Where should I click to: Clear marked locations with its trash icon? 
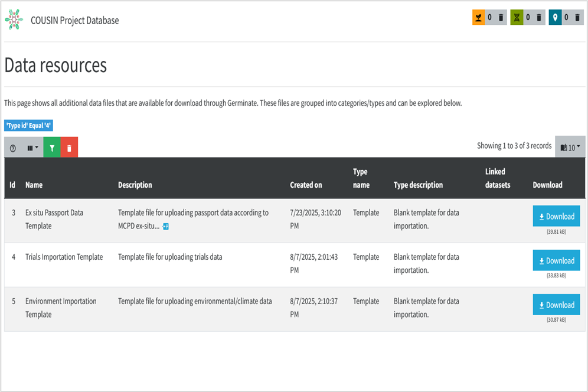click(x=577, y=18)
